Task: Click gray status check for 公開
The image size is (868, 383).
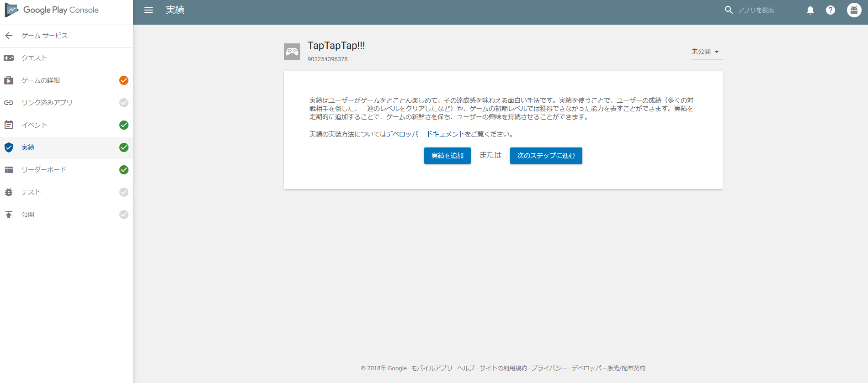Action: coord(124,215)
